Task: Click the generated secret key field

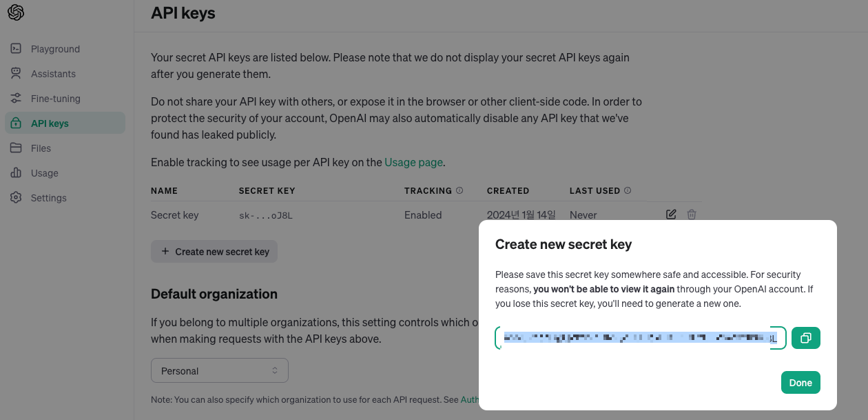Action: point(640,338)
